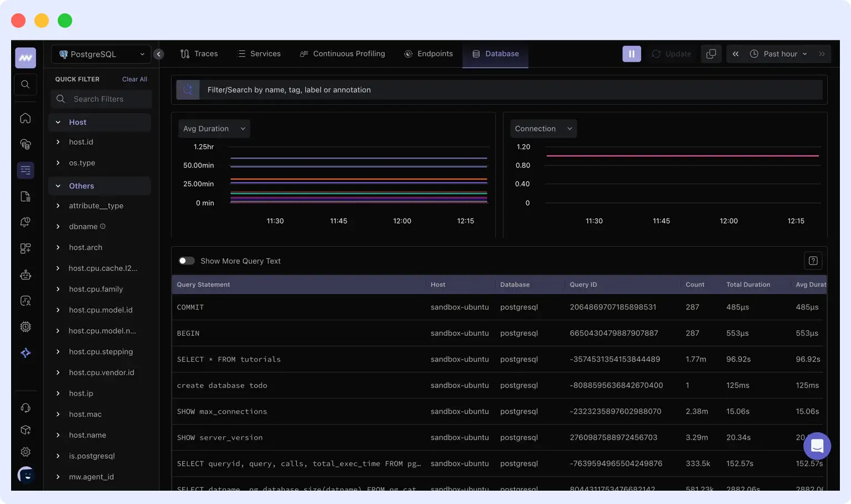Sort by Query ID column header
Screen dimensions: 851x504
[583, 285]
